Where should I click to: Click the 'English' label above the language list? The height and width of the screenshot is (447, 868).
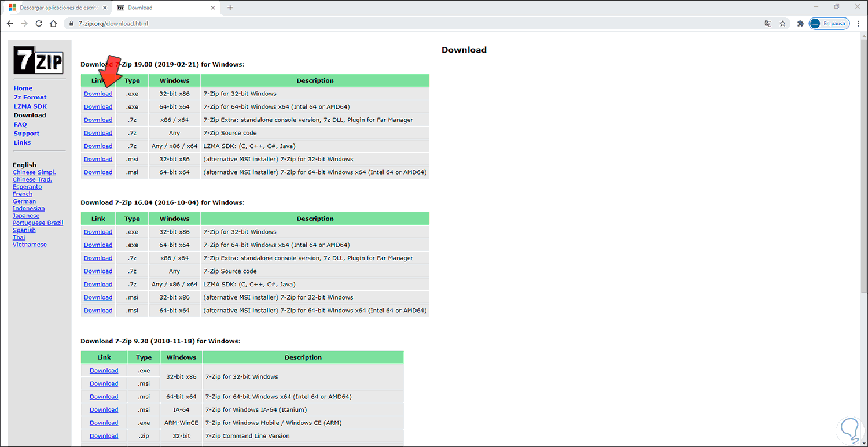tap(24, 165)
